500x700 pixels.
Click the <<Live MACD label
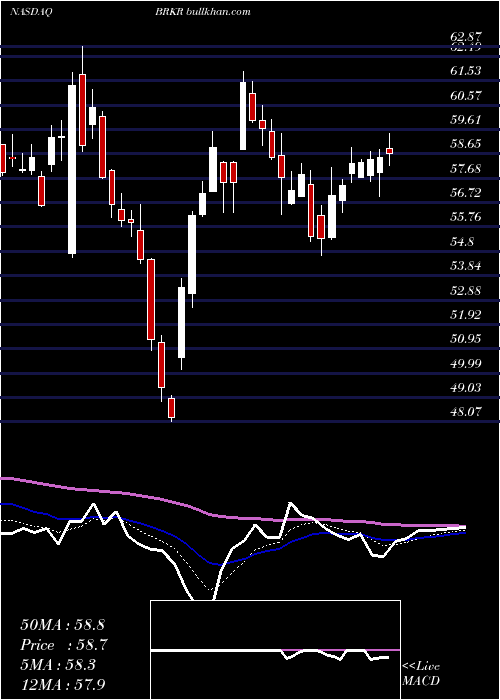pyautogui.click(x=421, y=674)
